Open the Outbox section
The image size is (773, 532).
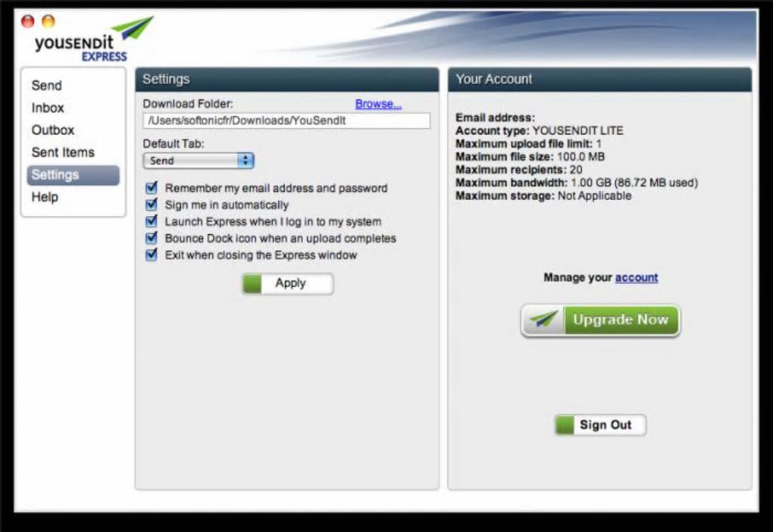(x=53, y=130)
